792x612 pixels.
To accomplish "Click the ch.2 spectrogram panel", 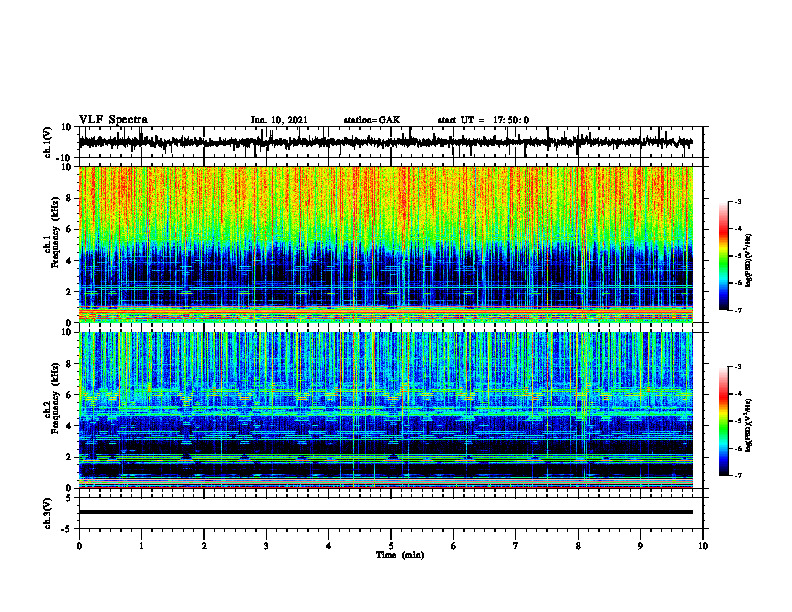I will pos(386,410).
